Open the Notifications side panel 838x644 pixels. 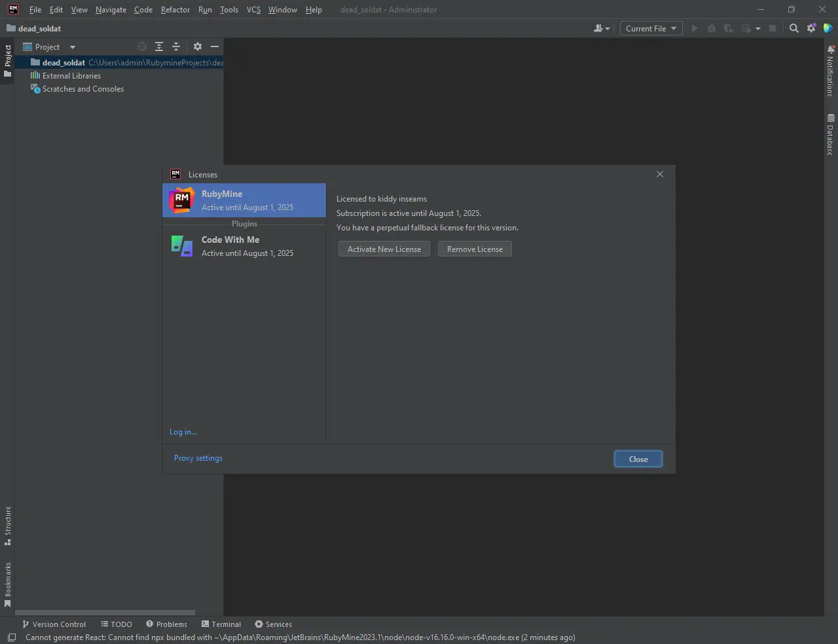(x=831, y=71)
